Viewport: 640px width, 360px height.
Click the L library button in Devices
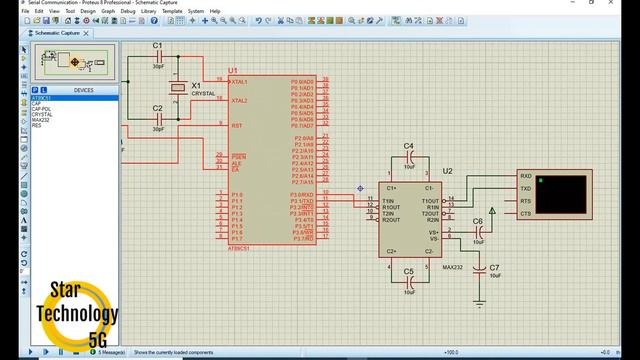click(43, 90)
